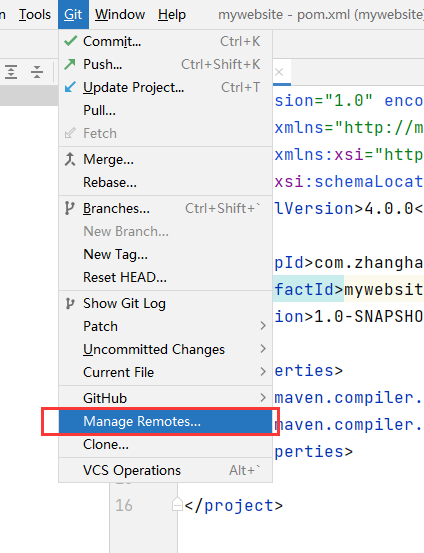Click the </project> closing tag text
The width and height of the screenshot is (424, 553).
[234, 505]
